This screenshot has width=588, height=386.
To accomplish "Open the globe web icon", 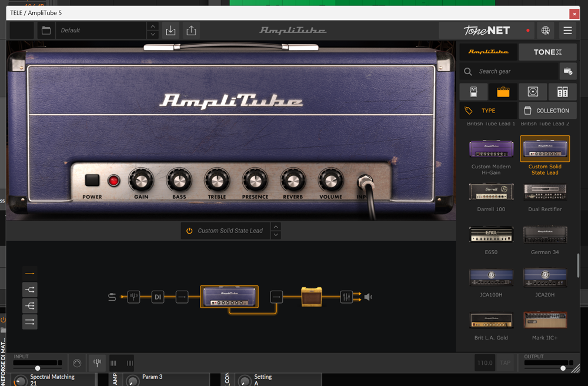I will pos(546,31).
